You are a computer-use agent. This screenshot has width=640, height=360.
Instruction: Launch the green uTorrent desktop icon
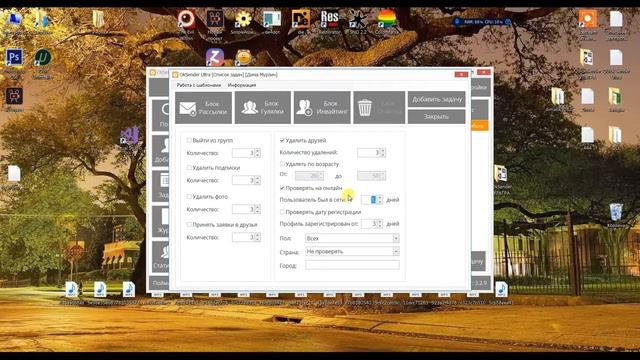pos(42,58)
